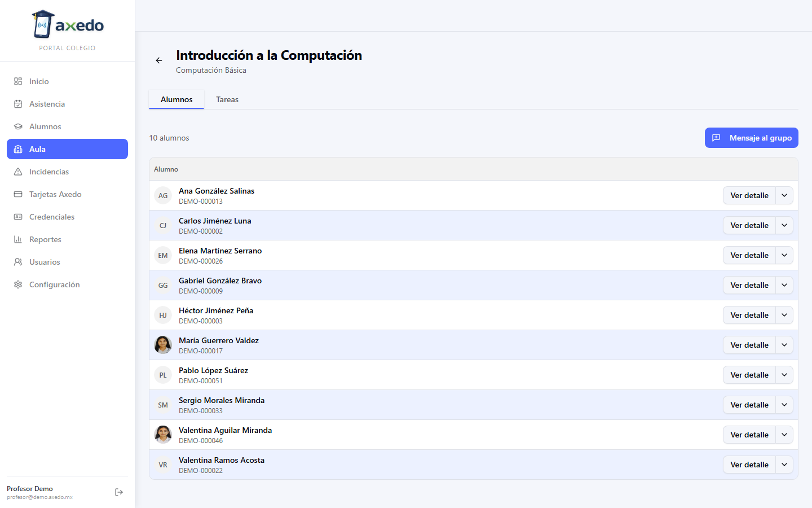Open Incidencias in the sidebar
Viewport: 812px width, 508px height.
coord(67,172)
